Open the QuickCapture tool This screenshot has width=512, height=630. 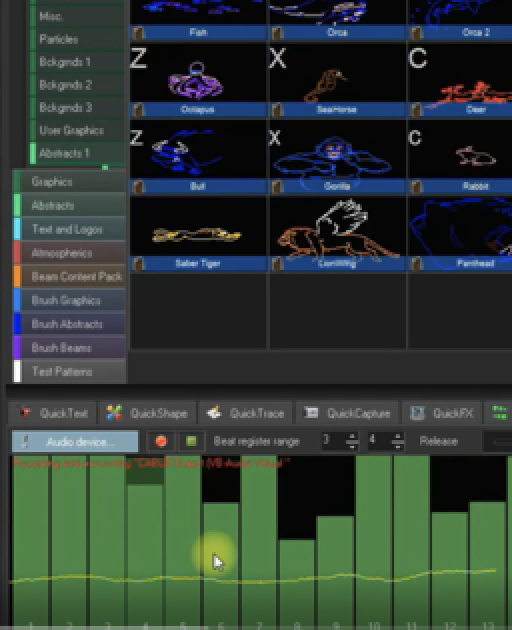pyautogui.click(x=347, y=413)
